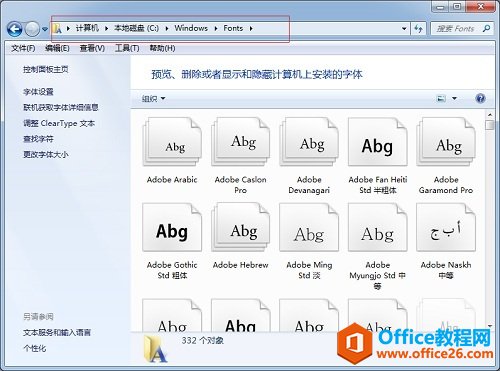Click the Fonts folder icon in address bar

point(57,28)
